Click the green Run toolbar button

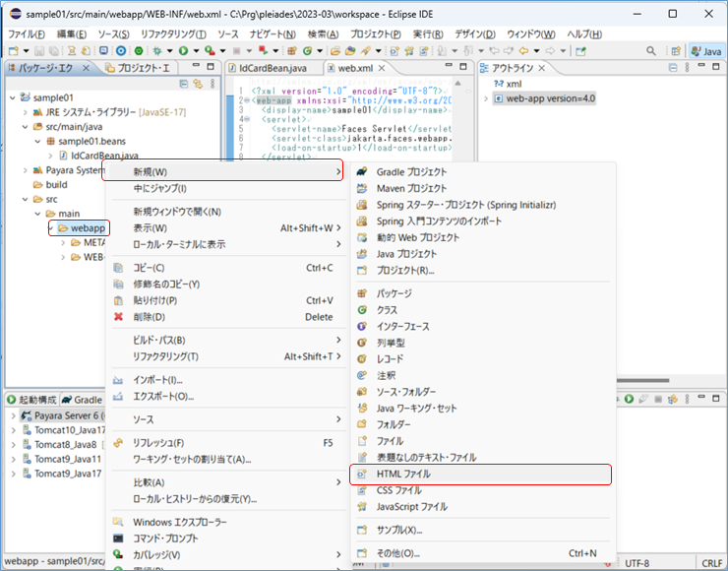183,50
